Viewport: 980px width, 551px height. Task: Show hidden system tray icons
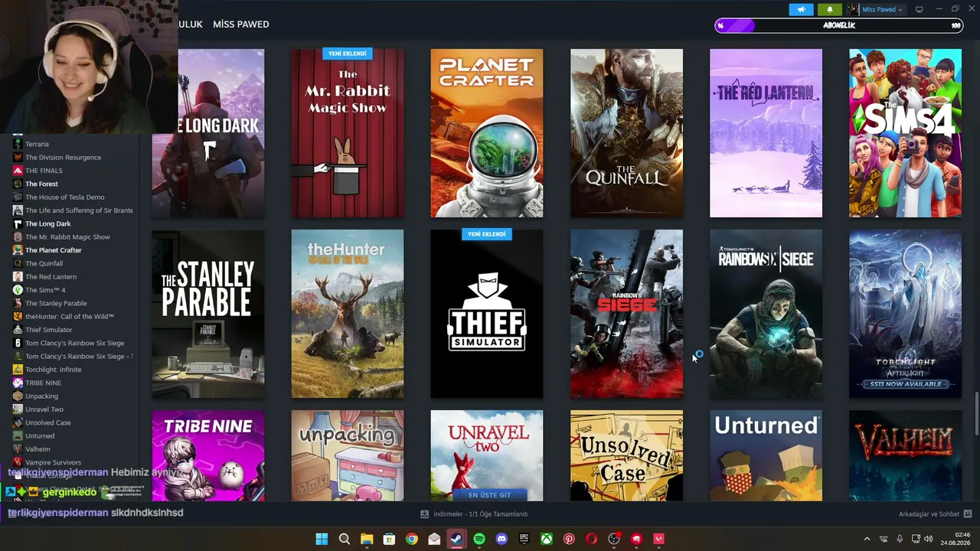pos(867,539)
